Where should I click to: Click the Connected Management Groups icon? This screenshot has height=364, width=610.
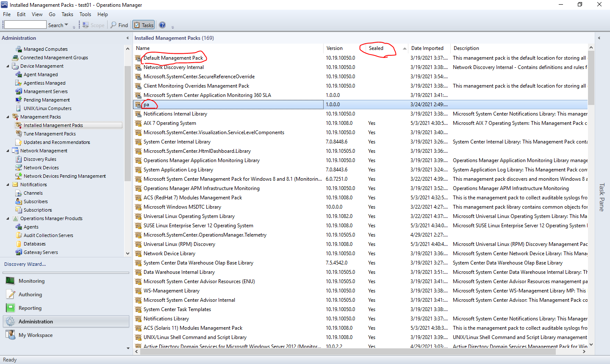click(x=15, y=58)
